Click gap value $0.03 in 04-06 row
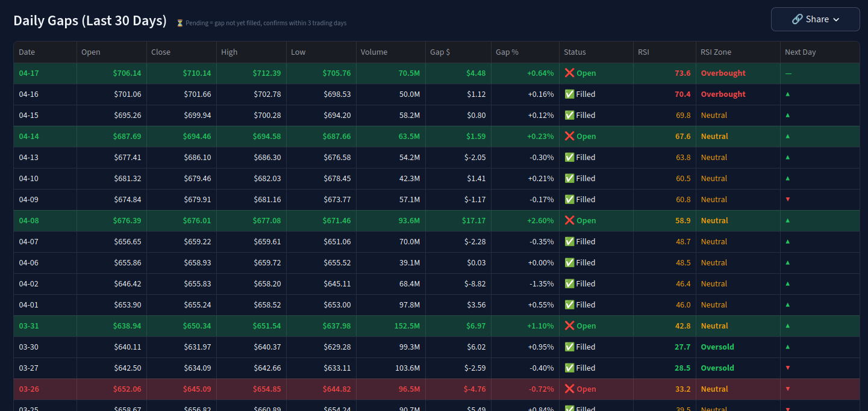Screen dimensions: 868x411 tap(476, 262)
